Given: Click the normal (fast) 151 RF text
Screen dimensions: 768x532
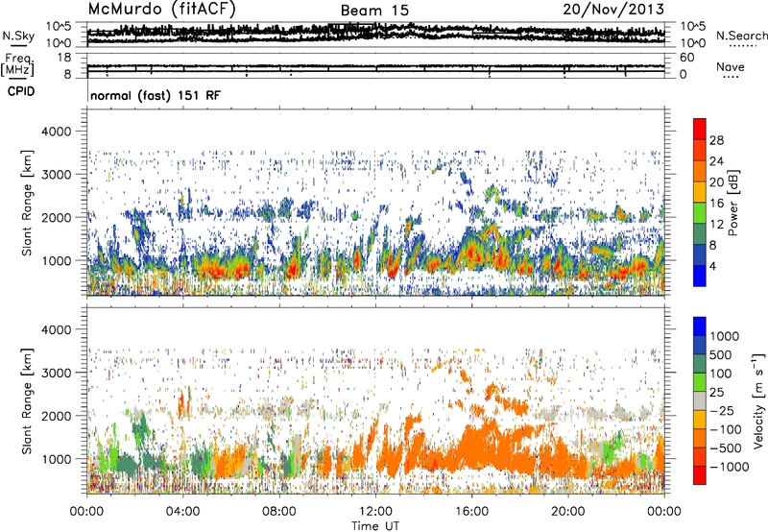Looking at the screenshot, I should 156,95.
